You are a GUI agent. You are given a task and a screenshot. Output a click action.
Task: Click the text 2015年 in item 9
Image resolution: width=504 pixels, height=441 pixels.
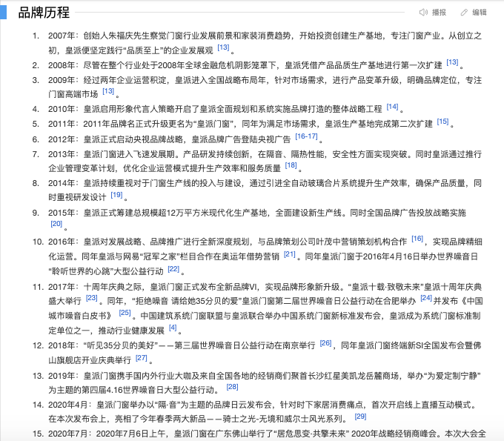click(62, 213)
